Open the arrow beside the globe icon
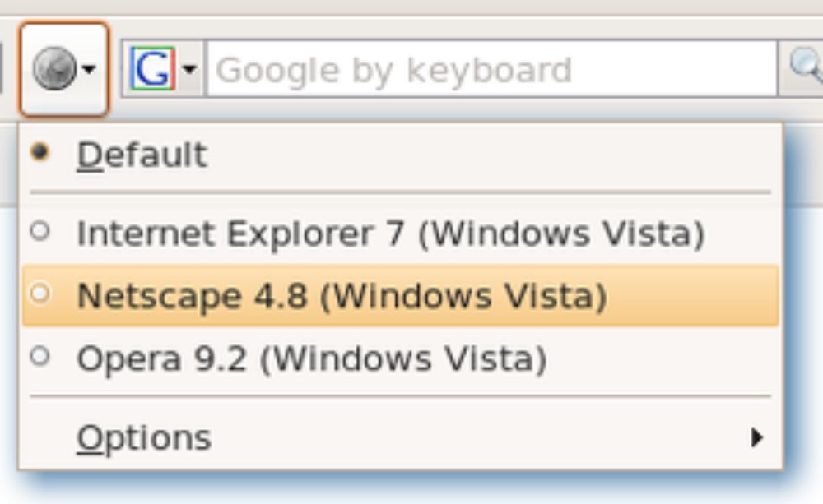 pyautogui.click(x=89, y=71)
